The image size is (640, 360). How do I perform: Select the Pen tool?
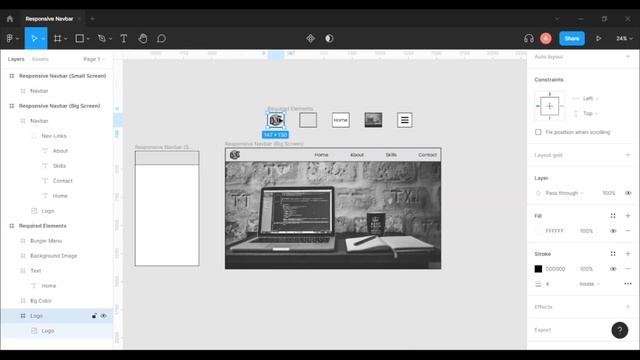tap(102, 38)
